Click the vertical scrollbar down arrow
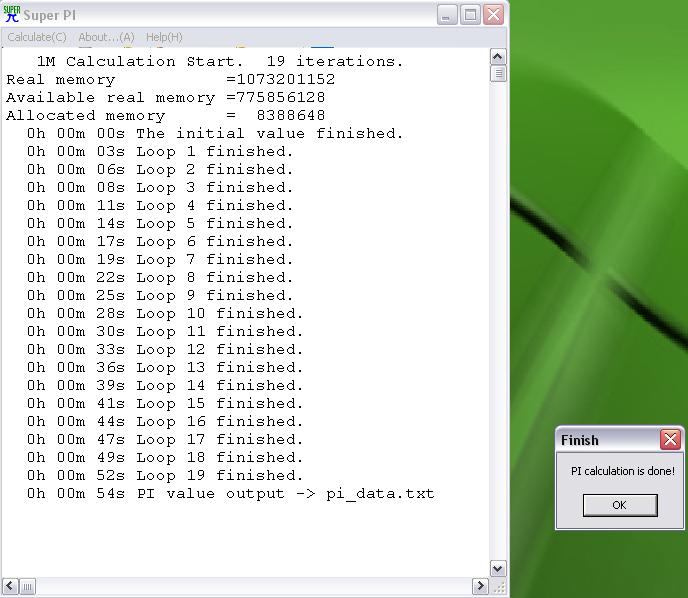Screen dimensions: 688x598 498,569
